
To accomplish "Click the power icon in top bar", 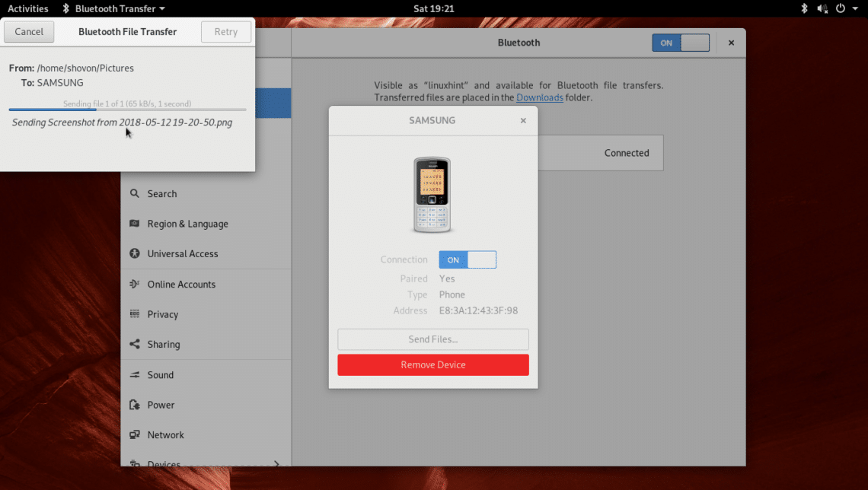I will [841, 8].
